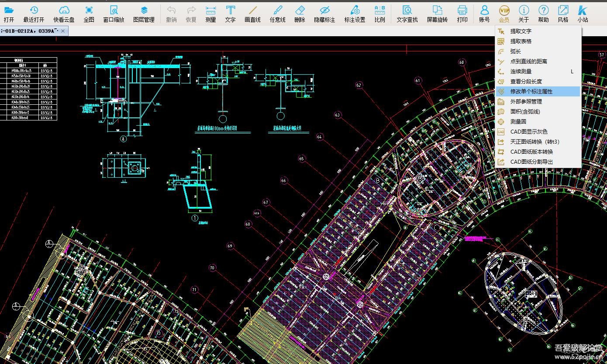Choose CAD图显示灰色 menu item

click(x=538, y=131)
